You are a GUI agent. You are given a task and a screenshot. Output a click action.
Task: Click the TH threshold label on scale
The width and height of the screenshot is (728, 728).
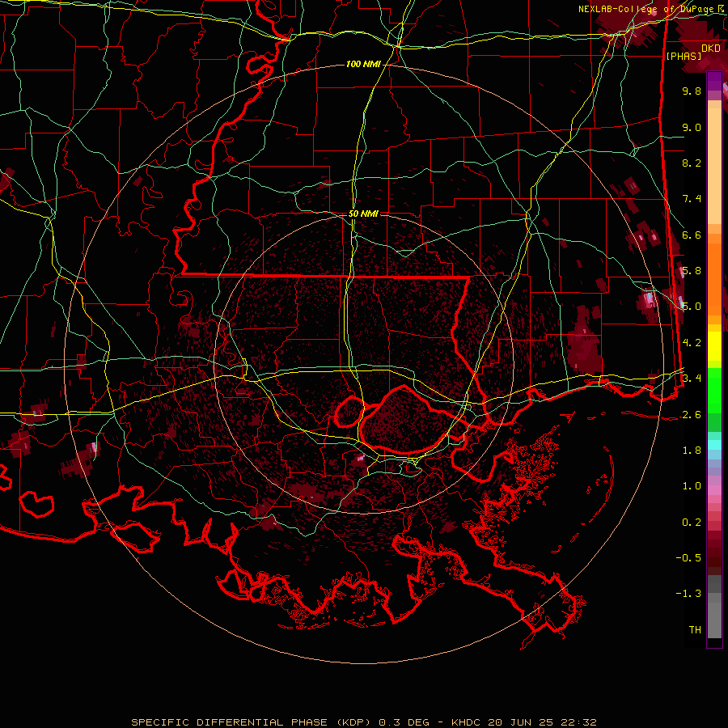pyautogui.click(x=695, y=630)
